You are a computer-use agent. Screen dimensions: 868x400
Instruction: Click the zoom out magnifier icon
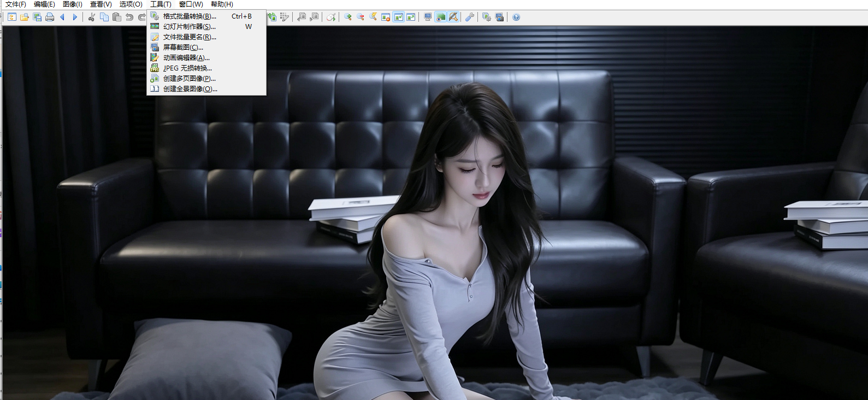point(361,17)
